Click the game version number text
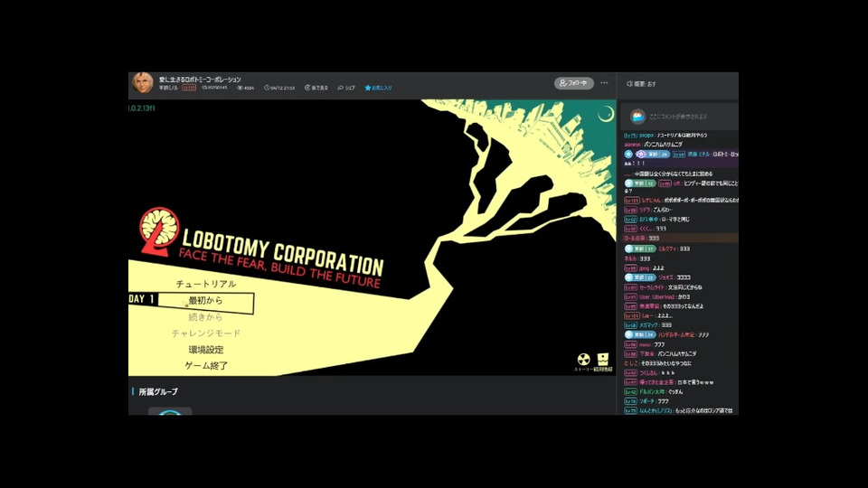868x488 pixels. [x=142, y=108]
